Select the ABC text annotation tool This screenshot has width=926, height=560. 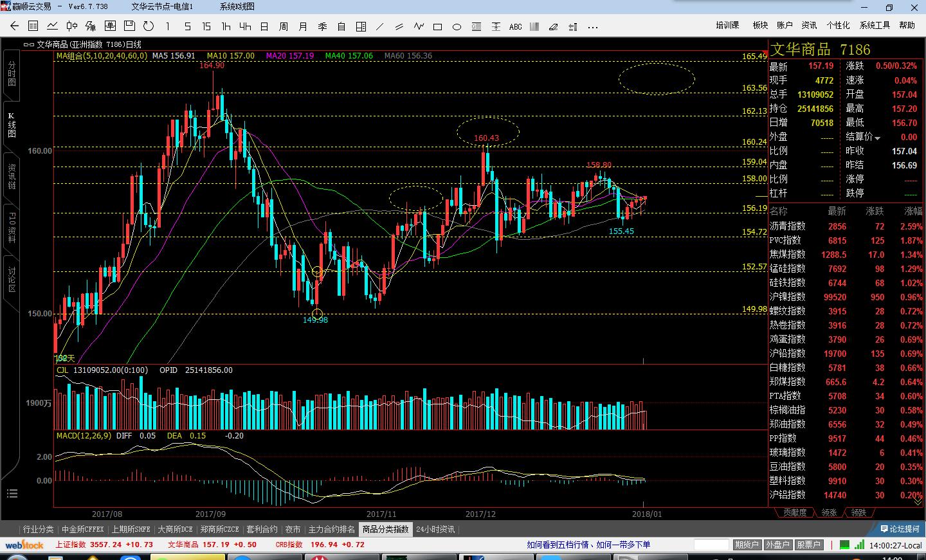tap(515, 26)
